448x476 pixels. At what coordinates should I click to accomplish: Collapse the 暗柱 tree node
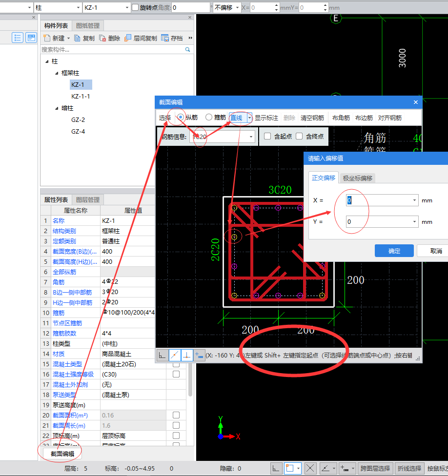[57, 108]
